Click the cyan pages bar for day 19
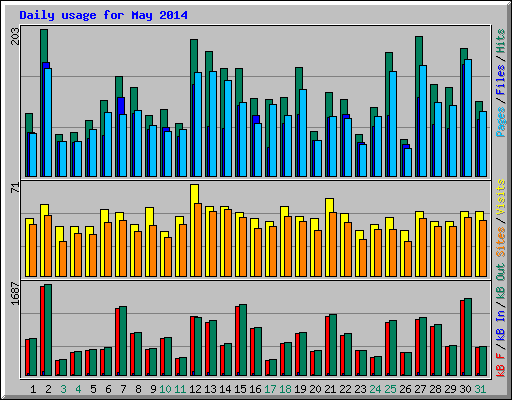Image resolution: width=512 pixels, height=400 pixels. pyautogui.click(x=303, y=133)
